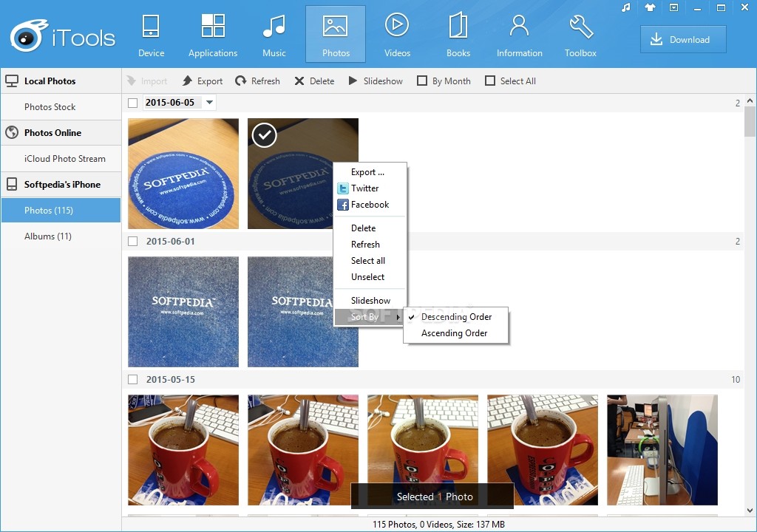Click the t-shirt skin icon in the title bar
The height and width of the screenshot is (532, 757).
(650, 7)
